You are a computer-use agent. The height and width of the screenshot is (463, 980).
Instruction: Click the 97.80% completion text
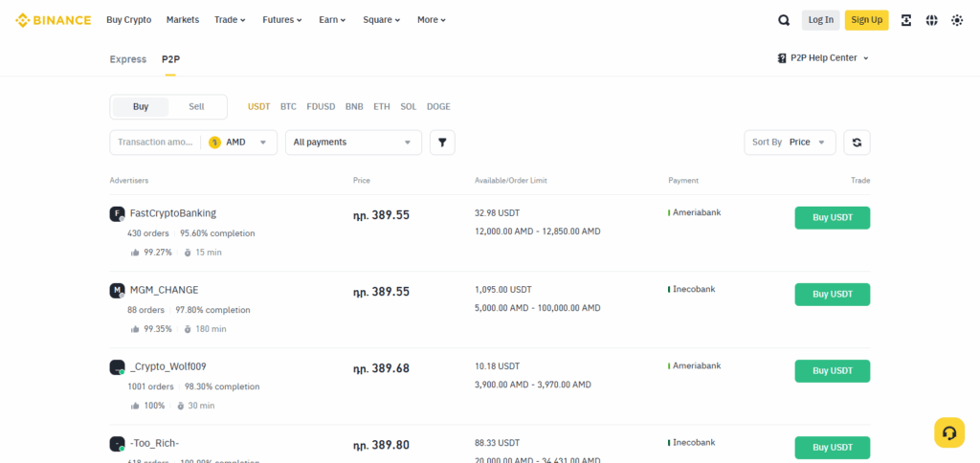[x=213, y=310]
